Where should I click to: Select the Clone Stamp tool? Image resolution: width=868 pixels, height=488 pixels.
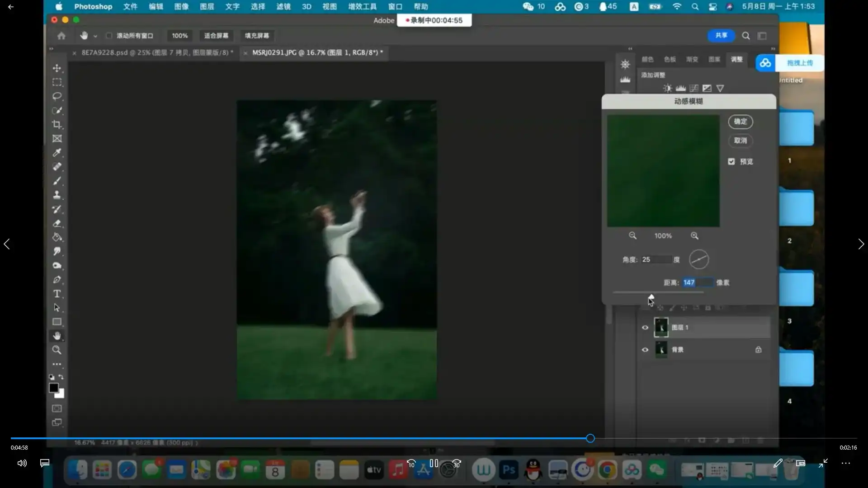click(57, 195)
